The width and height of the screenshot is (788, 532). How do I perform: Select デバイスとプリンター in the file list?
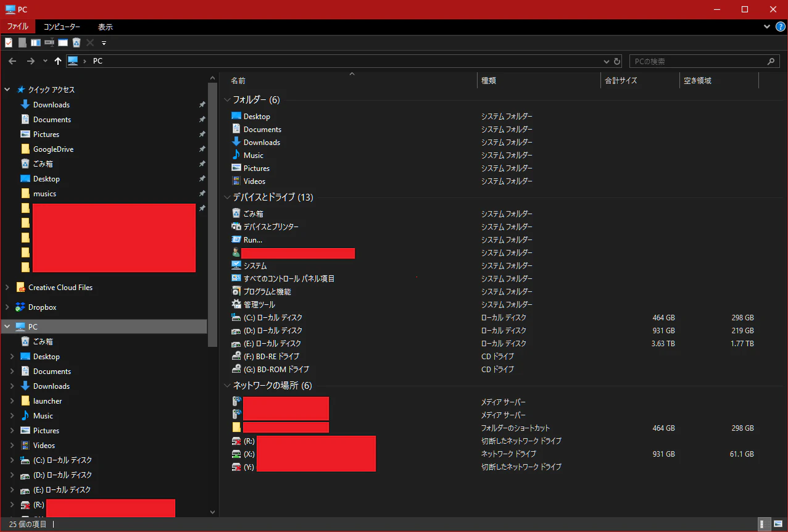[265, 227]
